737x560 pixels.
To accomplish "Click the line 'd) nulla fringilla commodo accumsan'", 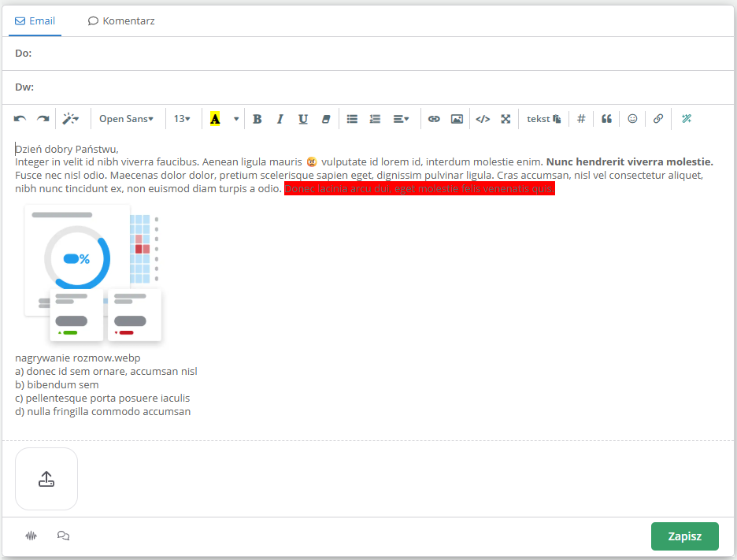I will [103, 412].
